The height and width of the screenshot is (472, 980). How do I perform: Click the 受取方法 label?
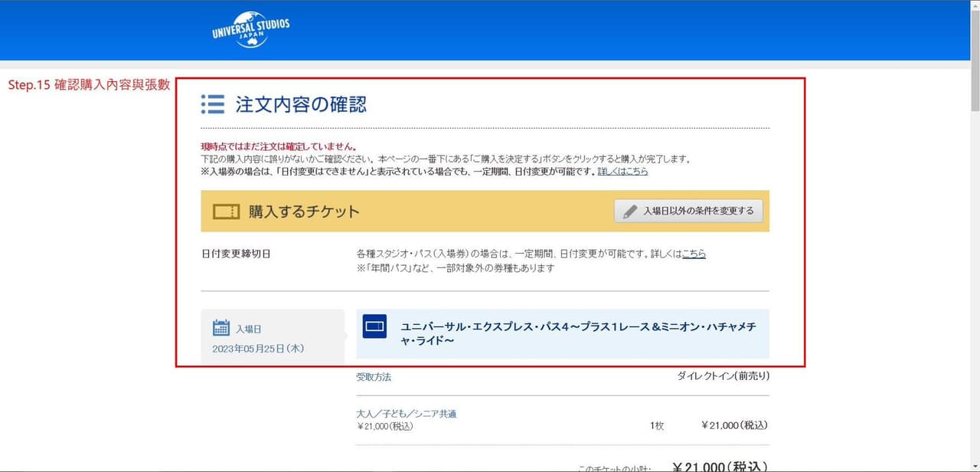[374, 377]
